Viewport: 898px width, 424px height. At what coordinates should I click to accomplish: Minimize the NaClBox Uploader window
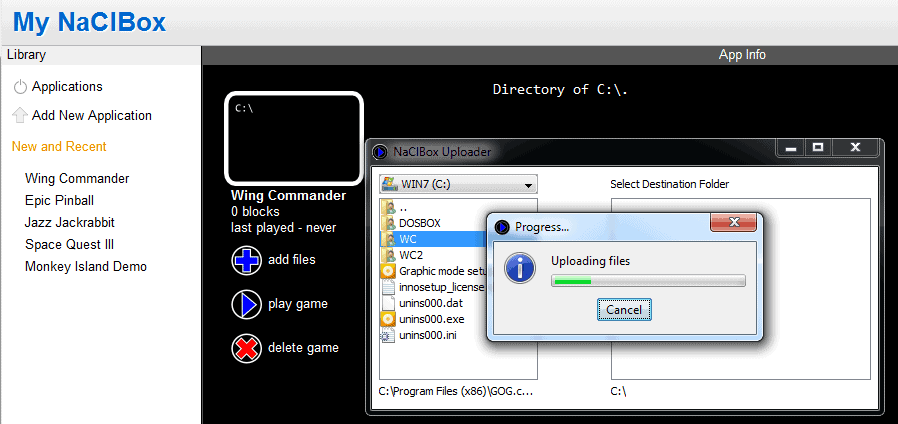pyautogui.click(x=791, y=148)
